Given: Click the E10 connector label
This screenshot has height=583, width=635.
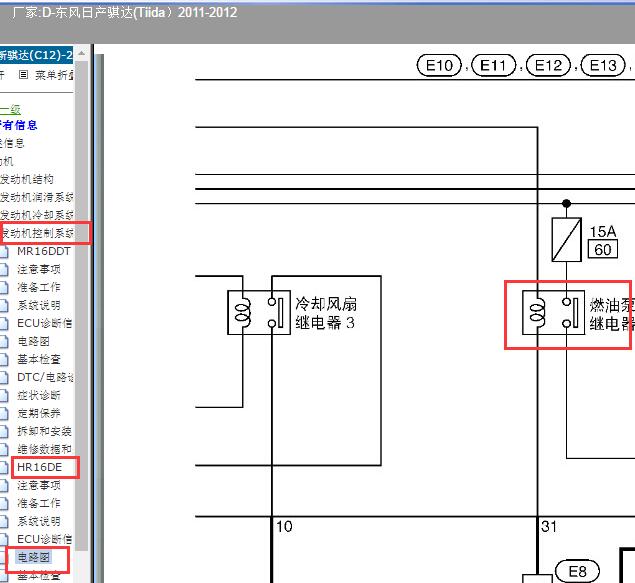Looking at the screenshot, I should [439, 65].
